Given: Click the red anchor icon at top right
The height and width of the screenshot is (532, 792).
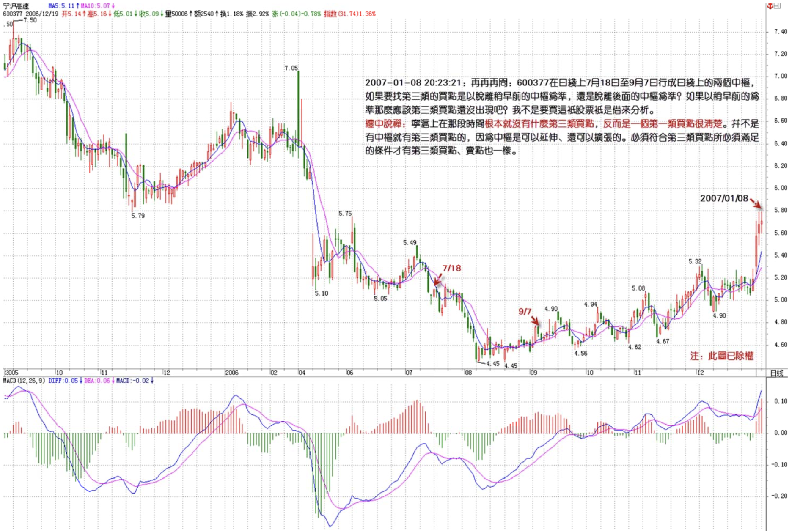Looking at the screenshot, I should pyautogui.click(x=770, y=5).
